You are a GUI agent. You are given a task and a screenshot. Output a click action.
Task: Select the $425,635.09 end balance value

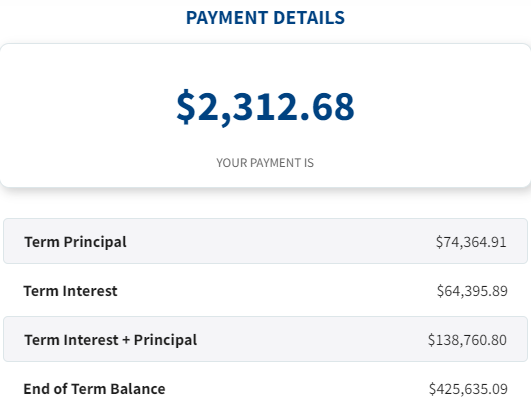pos(468,389)
